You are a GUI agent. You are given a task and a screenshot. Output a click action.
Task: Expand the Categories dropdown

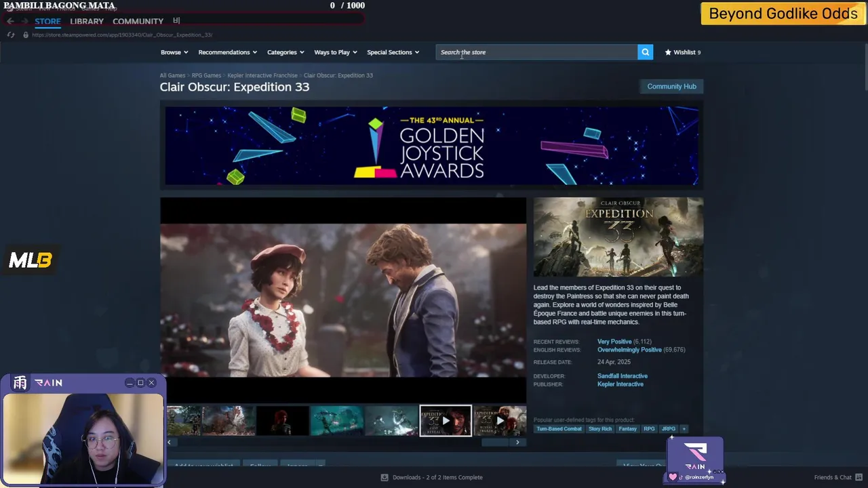tap(285, 52)
